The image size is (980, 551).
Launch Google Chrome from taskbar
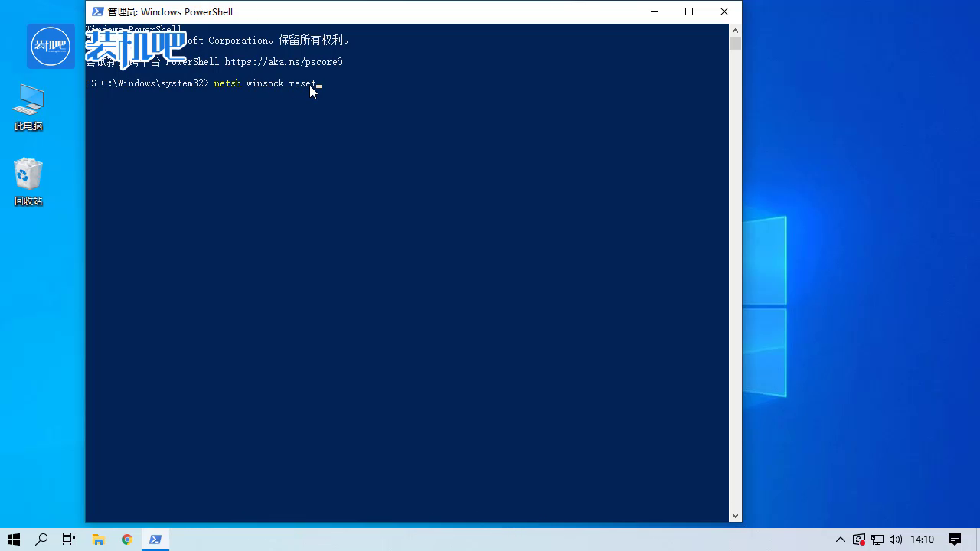click(127, 540)
